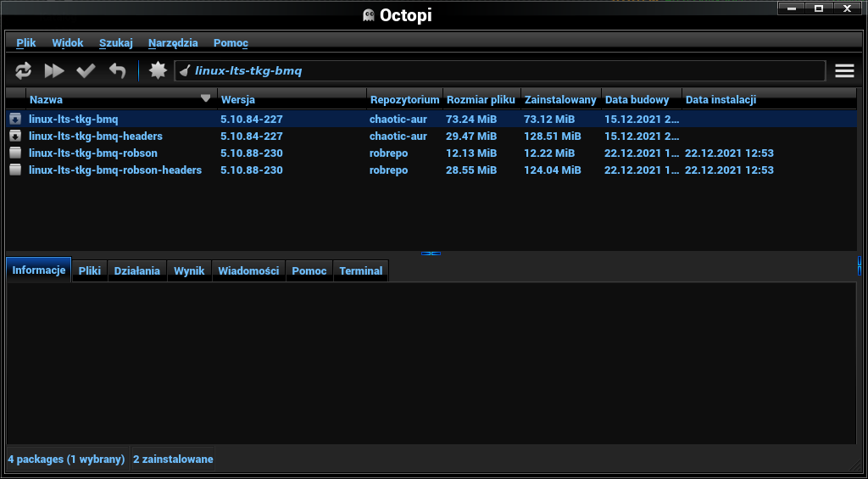Viewport: 868px width, 479px height.
Task: Switch to the Terminal tab
Action: (x=361, y=270)
